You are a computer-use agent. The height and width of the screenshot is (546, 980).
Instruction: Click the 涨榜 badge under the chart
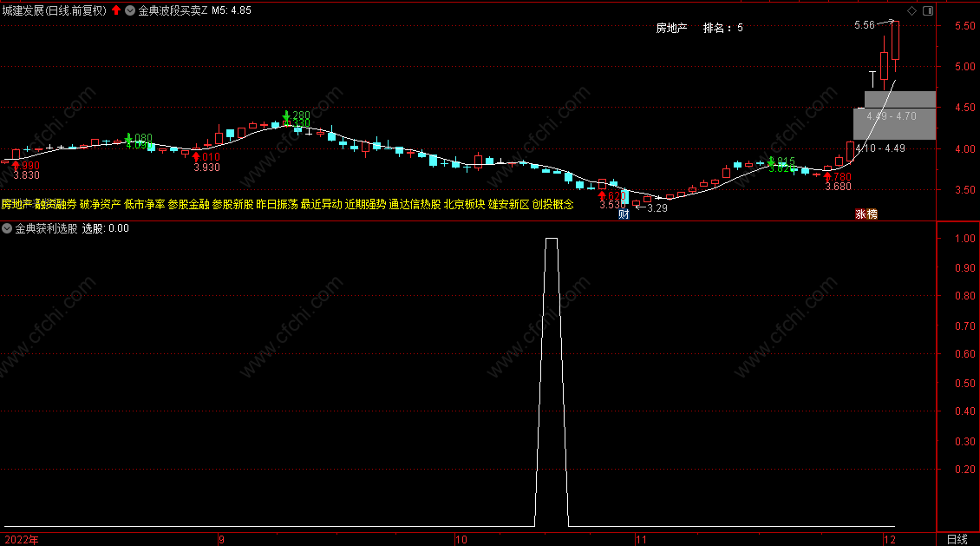tap(866, 214)
